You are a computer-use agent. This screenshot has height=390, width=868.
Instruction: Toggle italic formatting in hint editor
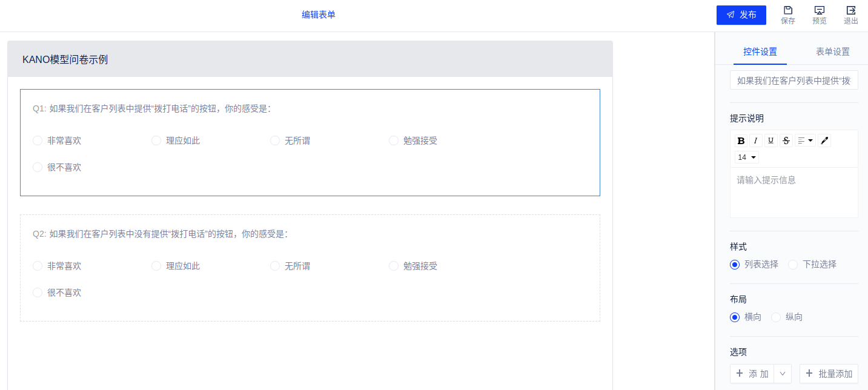click(756, 140)
